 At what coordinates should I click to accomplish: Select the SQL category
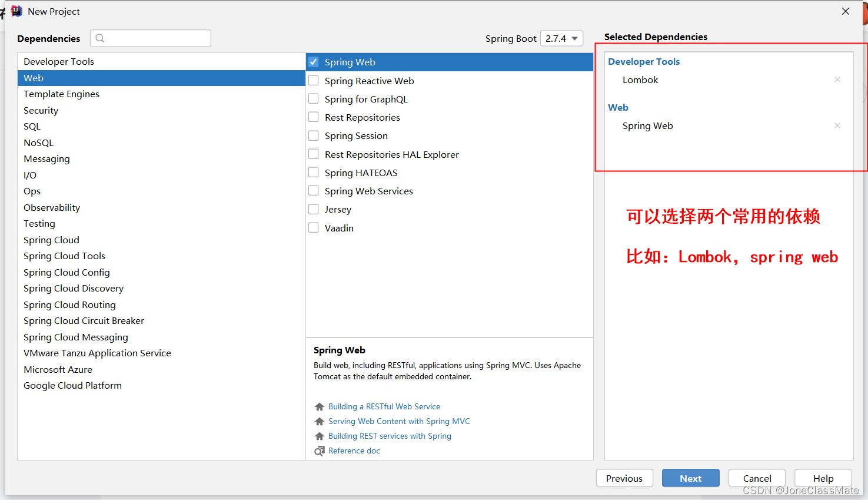161,126
